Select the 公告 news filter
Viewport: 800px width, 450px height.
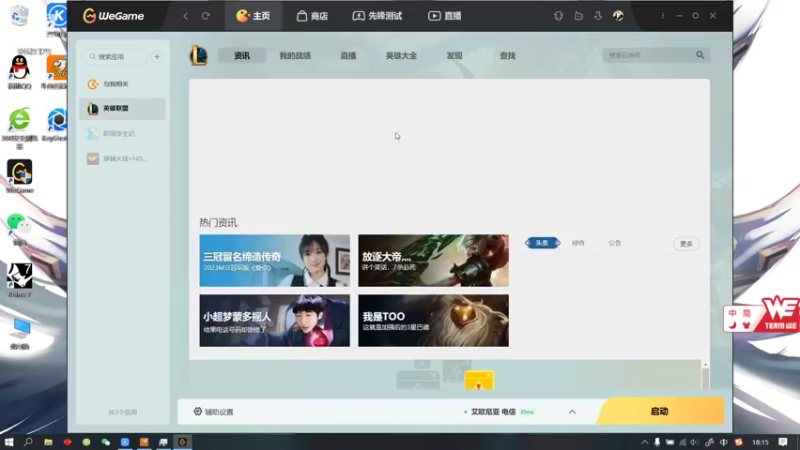615,243
